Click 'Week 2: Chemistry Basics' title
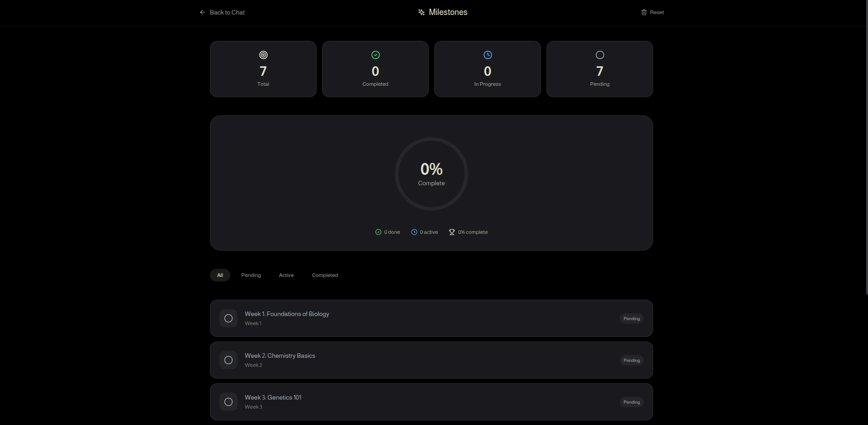868x425 pixels. coord(280,356)
